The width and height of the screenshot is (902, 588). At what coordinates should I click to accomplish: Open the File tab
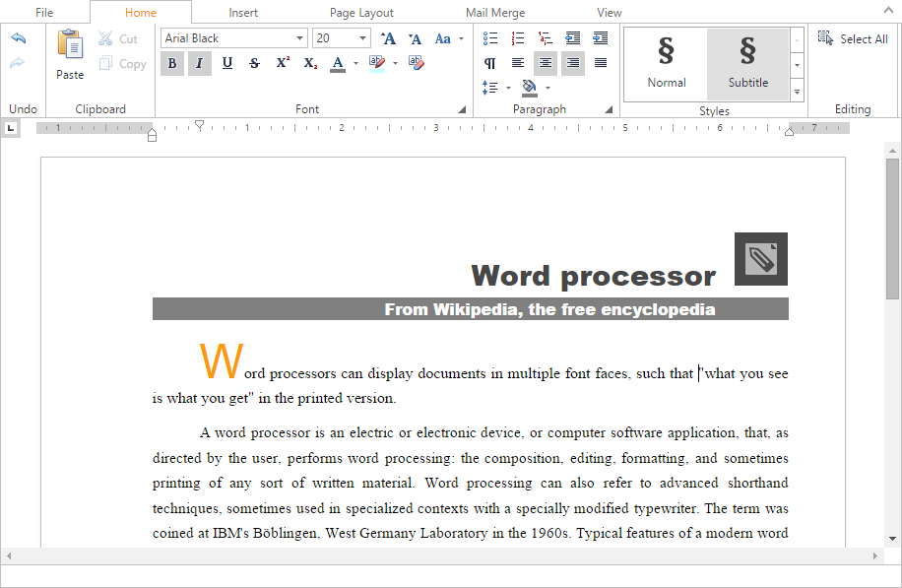[44, 13]
